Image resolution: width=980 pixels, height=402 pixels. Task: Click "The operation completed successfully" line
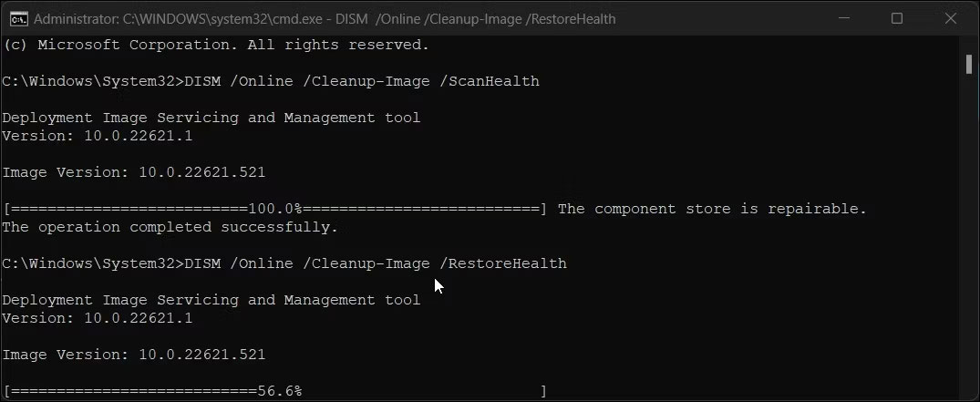tap(170, 227)
